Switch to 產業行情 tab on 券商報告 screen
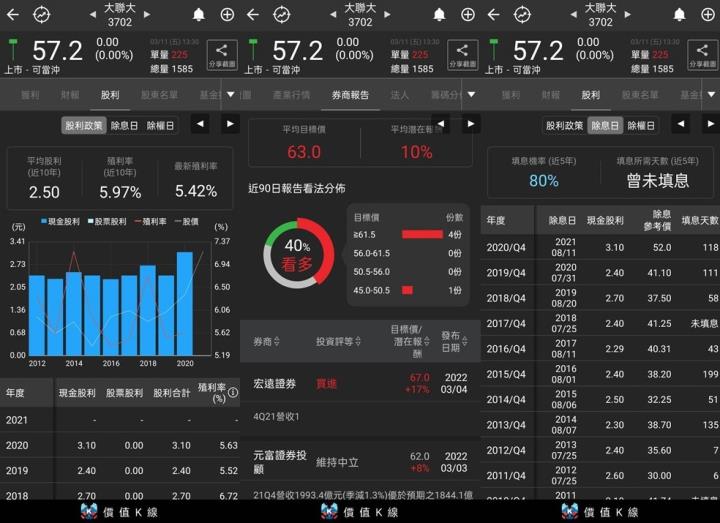 [291, 95]
